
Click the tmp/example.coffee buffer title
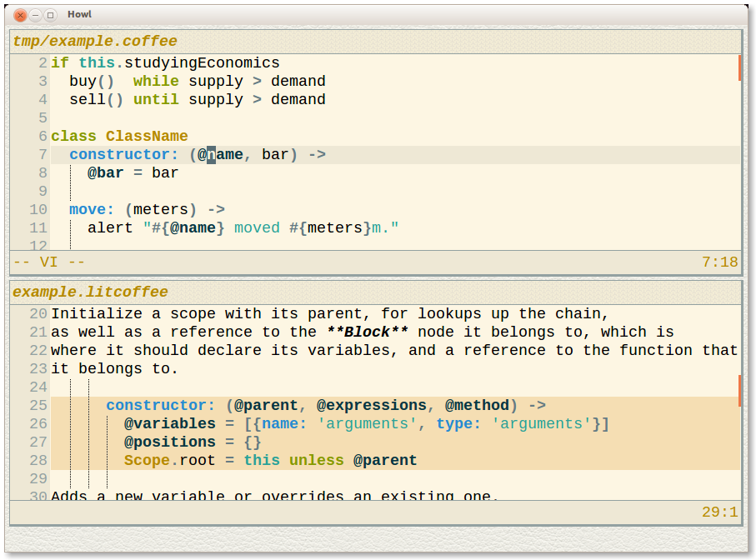95,41
